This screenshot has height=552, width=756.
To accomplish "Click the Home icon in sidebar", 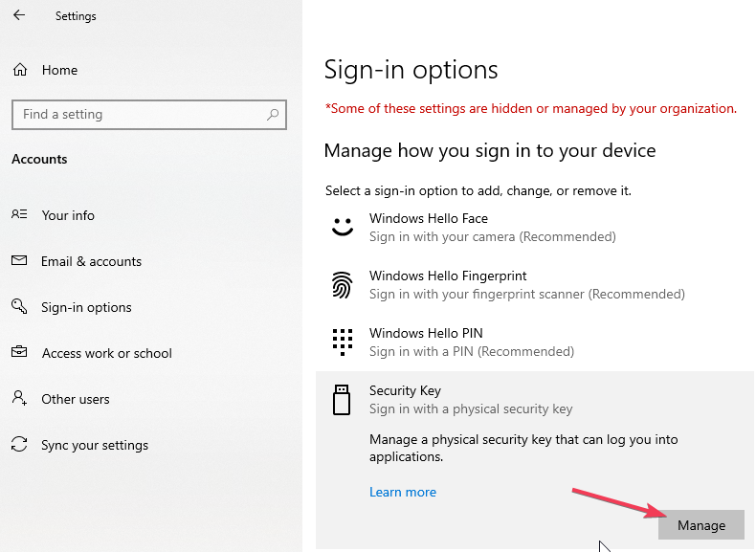I will click(19, 70).
